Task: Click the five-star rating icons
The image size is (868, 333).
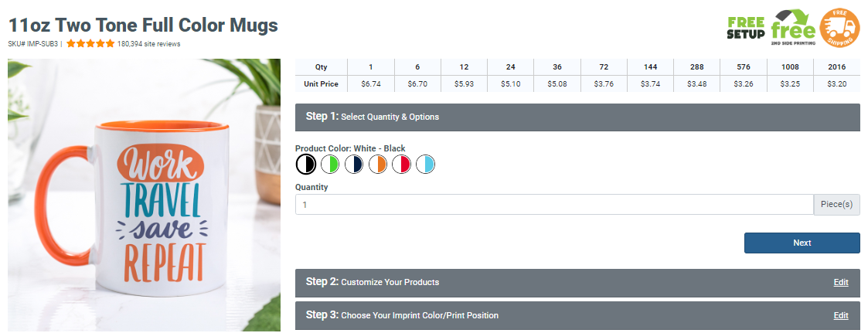Action: click(x=90, y=44)
